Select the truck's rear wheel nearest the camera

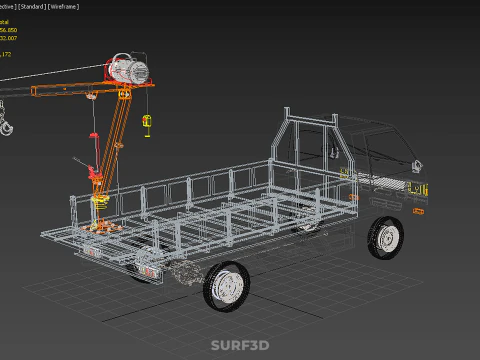point(227,286)
